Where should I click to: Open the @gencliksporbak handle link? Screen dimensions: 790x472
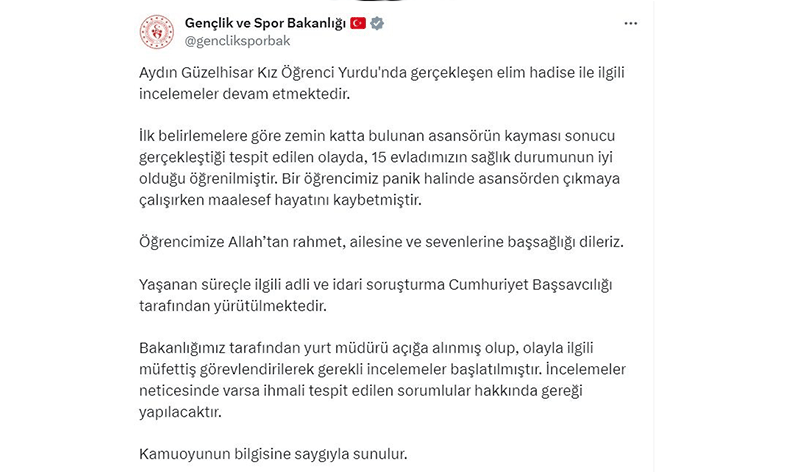pyautogui.click(x=237, y=41)
